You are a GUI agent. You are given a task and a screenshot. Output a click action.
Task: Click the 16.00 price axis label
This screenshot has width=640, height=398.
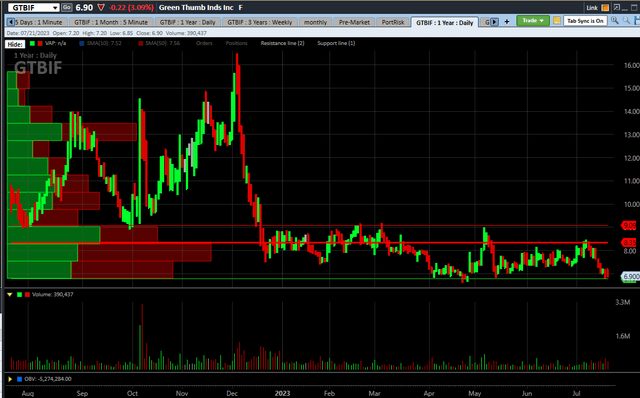(632, 65)
